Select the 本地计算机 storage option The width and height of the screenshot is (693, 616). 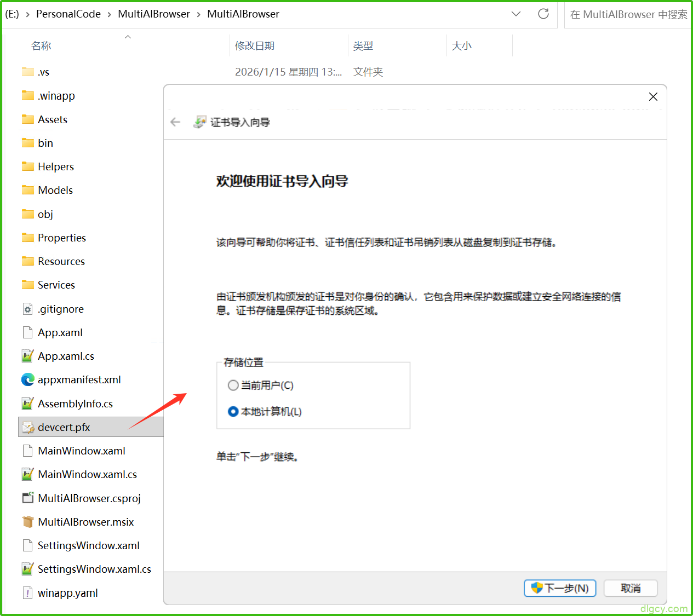233,411
